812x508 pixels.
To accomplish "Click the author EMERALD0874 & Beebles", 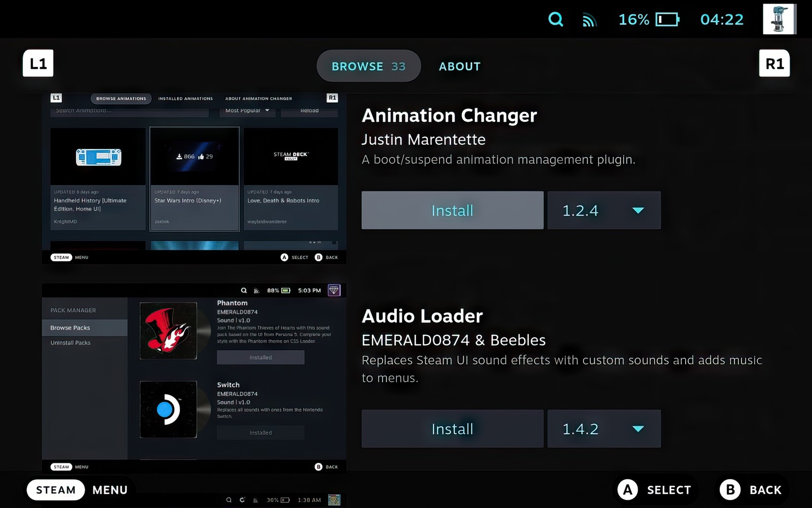I will point(454,340).
